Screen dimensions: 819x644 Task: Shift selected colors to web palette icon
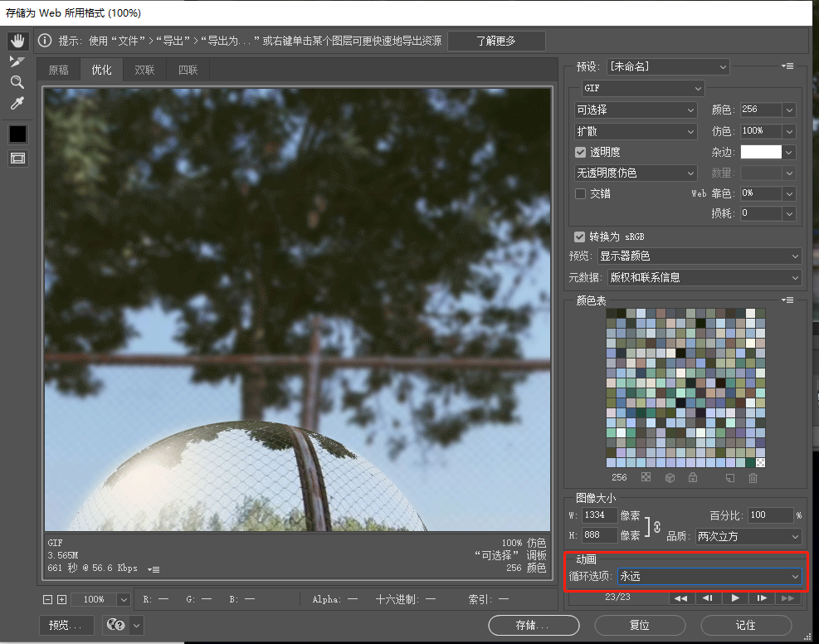point(670,477)
